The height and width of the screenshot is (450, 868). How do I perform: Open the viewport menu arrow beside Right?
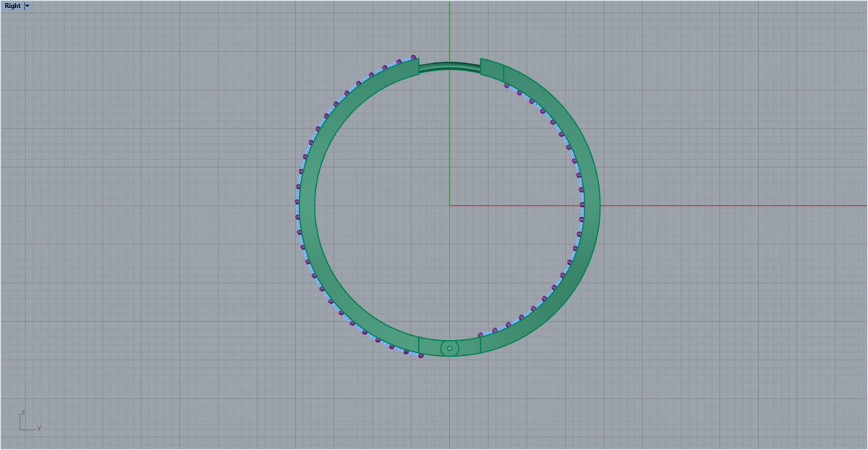[x=27, y=5]
